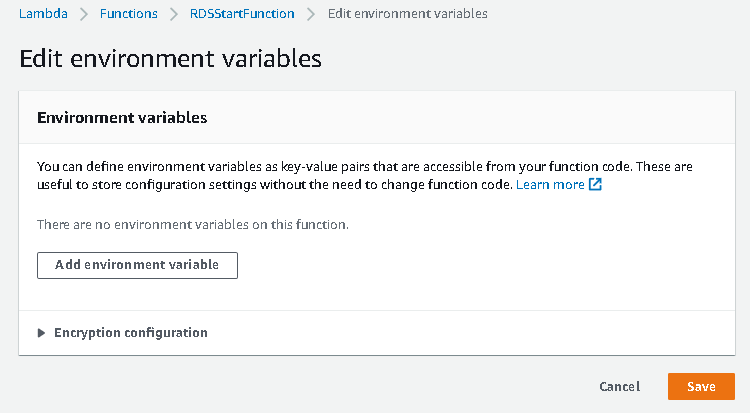Click the chevron separator after RDSStartFunction breadcrumb
This screenshot has width=750, height=413.
[x=311, y=14]
